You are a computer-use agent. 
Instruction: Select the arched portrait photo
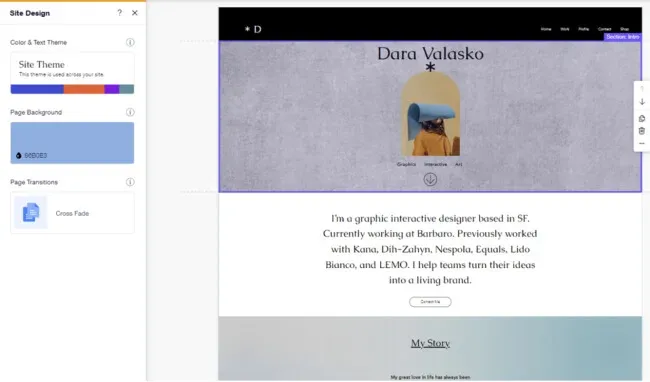[430, 114]
